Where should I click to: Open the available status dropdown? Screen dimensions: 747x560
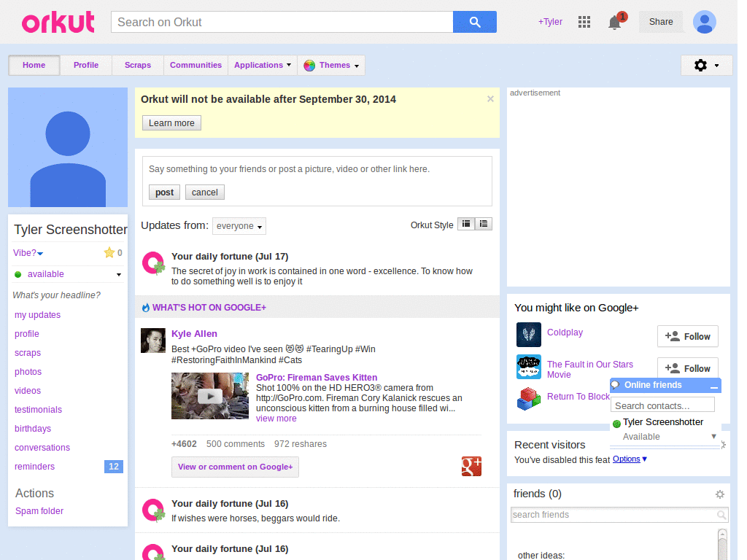point(119,274)
